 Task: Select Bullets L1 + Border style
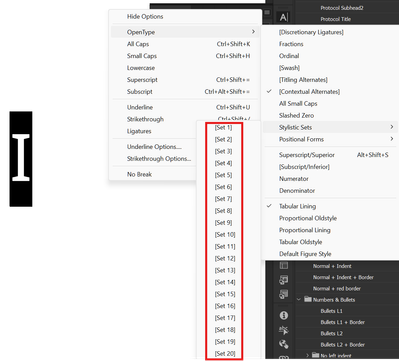coord(342,322)
